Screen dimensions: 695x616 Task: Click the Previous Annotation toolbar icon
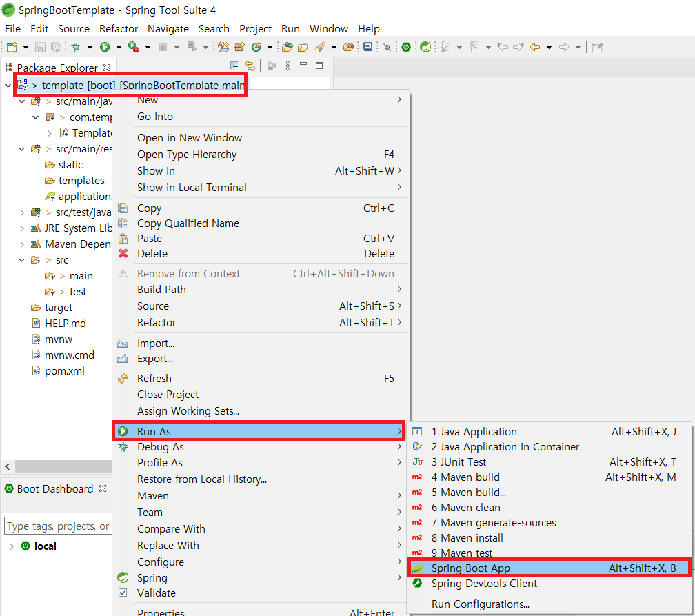[474, 47]
